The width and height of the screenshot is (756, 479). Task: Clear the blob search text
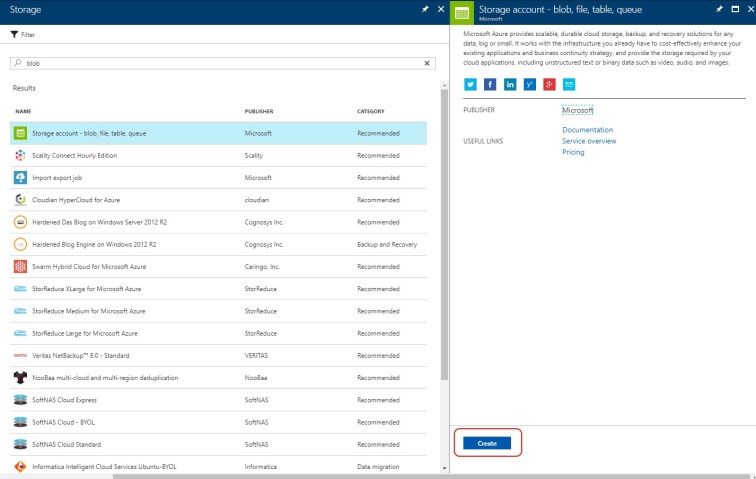coord(427,63)
